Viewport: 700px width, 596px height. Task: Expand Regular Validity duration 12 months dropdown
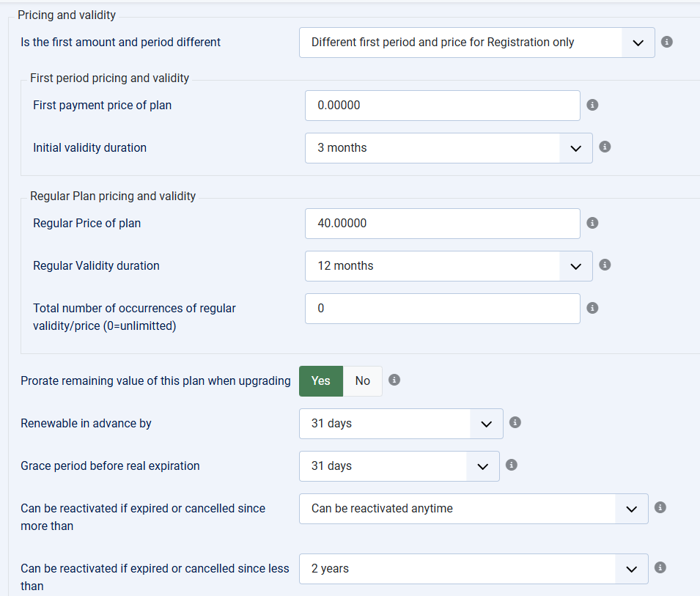pos(449,266)
